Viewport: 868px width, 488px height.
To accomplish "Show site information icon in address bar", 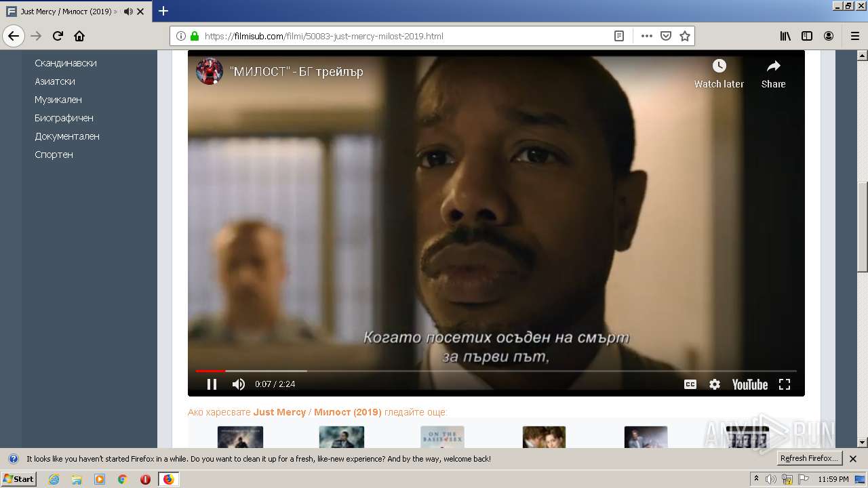I will pyautogui.click(x=181, y=36).
